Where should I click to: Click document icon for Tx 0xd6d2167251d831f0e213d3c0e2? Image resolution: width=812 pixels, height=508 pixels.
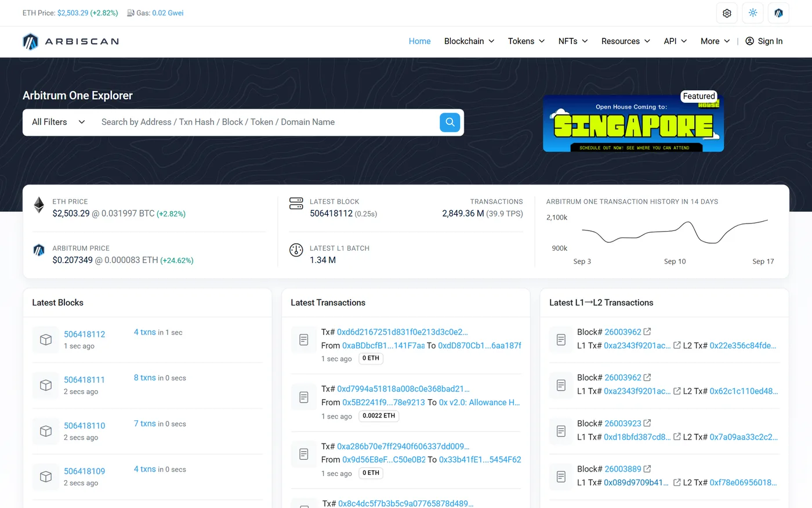pos(304,340)
